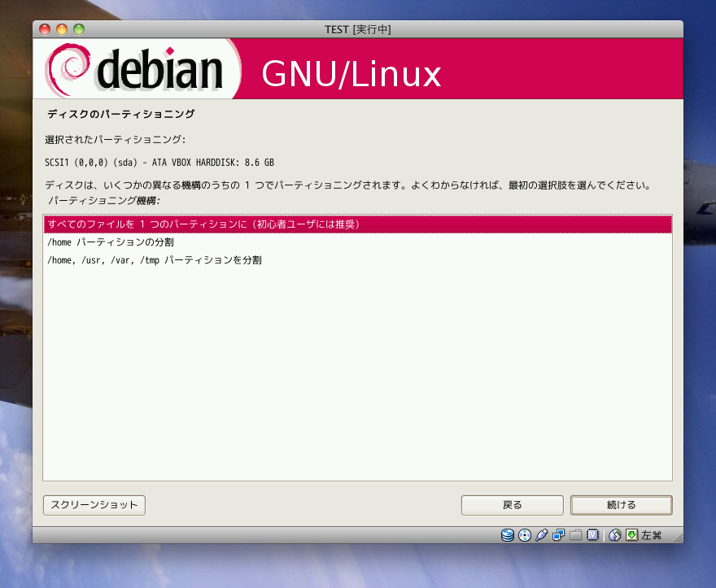Click the keyboard capture green arrow icon

631,535
